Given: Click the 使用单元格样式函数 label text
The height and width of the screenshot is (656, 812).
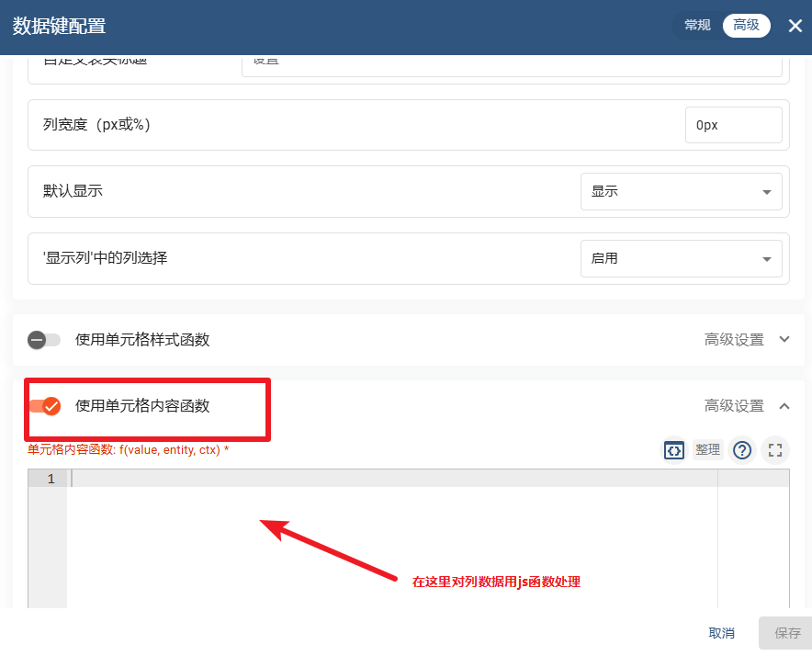Looking at the screenshot, I should click(142, 339).
